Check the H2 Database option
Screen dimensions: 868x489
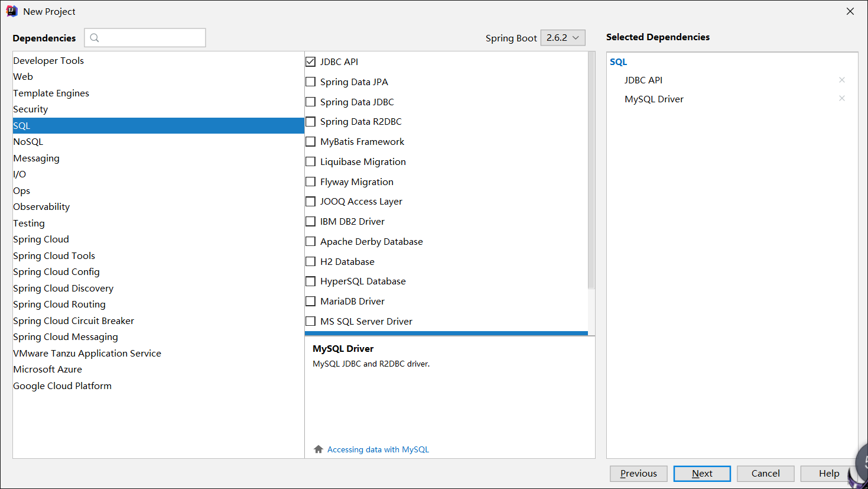point(311,261)
